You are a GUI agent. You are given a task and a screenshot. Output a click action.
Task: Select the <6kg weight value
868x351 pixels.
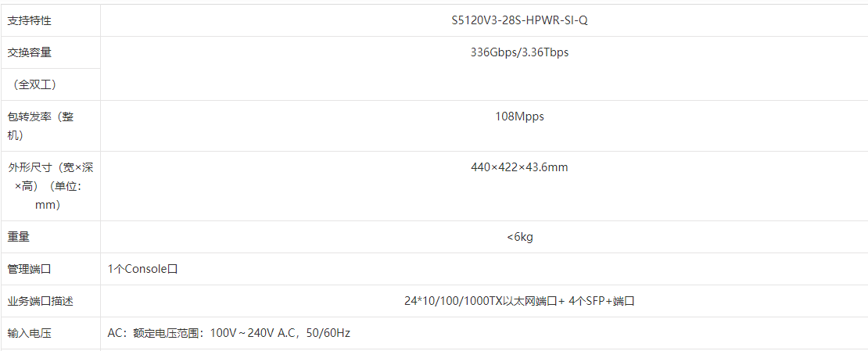(519, 236)
